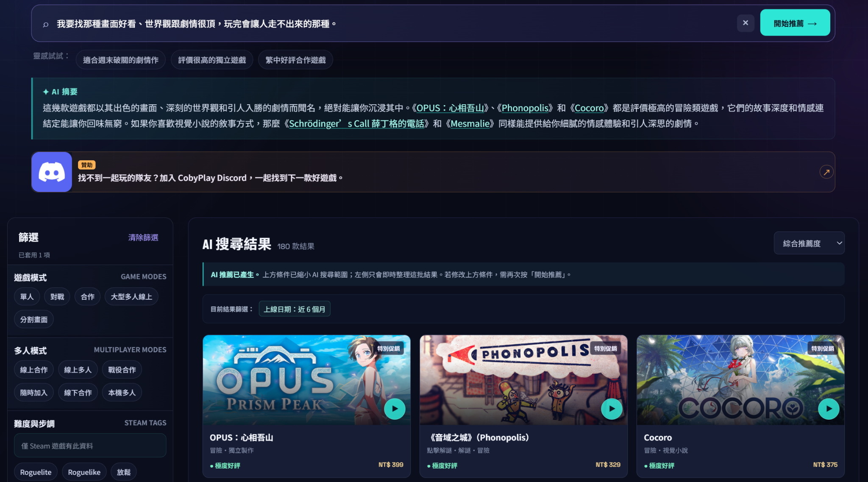
Task: Select suggestion 適合週末破關的劇情作
Action: pos(121,60)
